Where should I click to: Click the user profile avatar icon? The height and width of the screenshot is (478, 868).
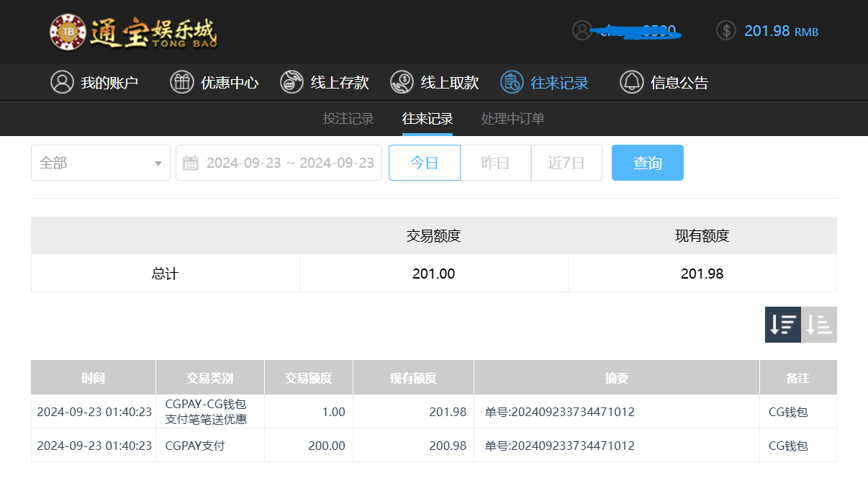tap(582, 30)
